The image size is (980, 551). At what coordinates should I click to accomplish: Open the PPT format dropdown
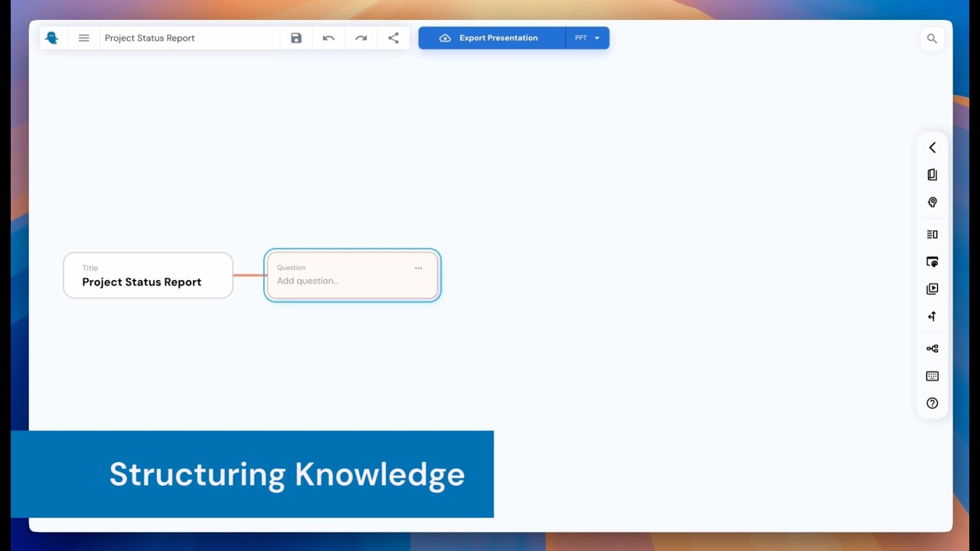tap(587, 38)
